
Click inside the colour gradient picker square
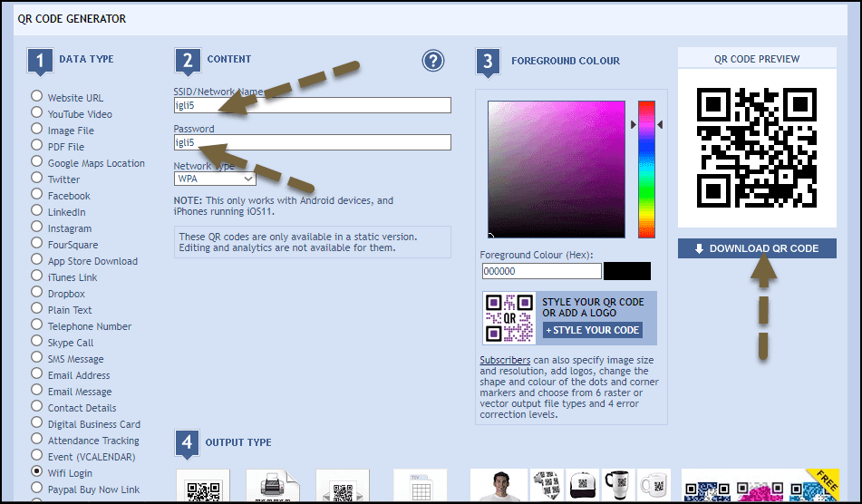tap(556, 169)
